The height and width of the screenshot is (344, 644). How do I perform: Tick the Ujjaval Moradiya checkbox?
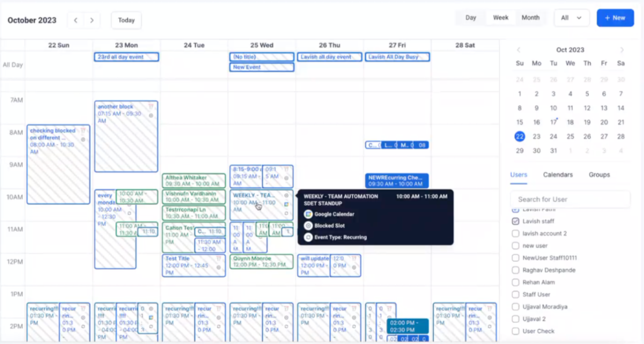516,307
